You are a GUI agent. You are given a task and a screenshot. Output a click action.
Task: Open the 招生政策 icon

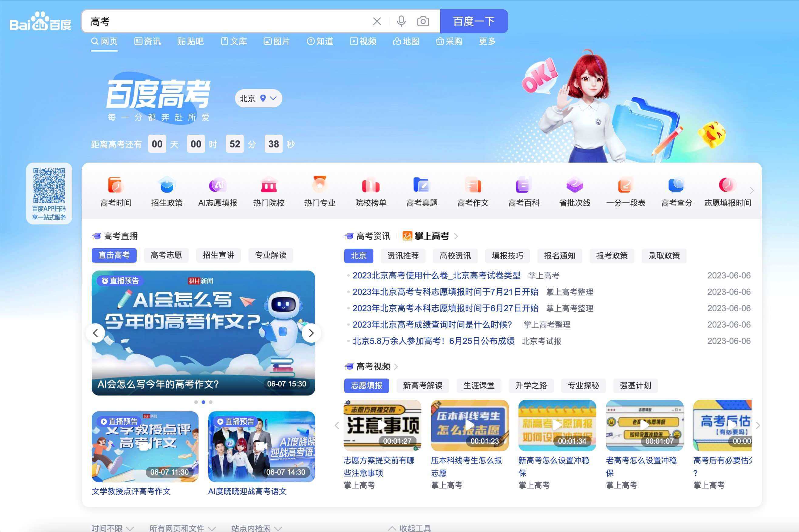(x=167, y=192)
